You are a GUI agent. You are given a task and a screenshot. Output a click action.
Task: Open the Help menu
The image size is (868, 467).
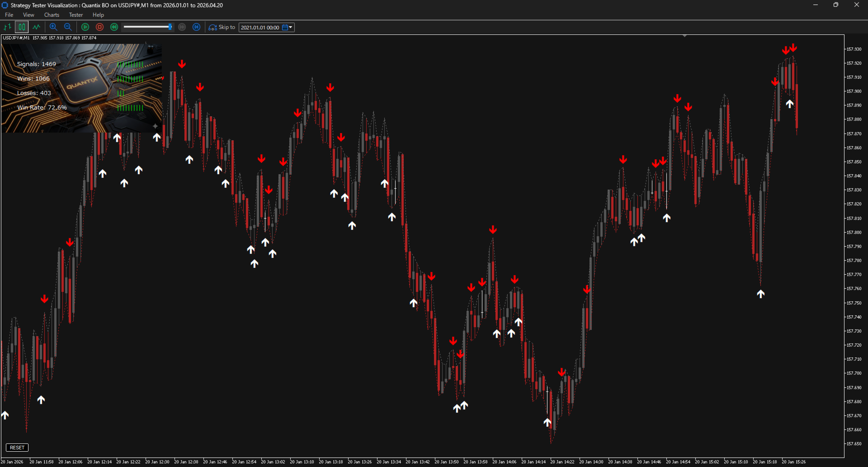(98, 15)
